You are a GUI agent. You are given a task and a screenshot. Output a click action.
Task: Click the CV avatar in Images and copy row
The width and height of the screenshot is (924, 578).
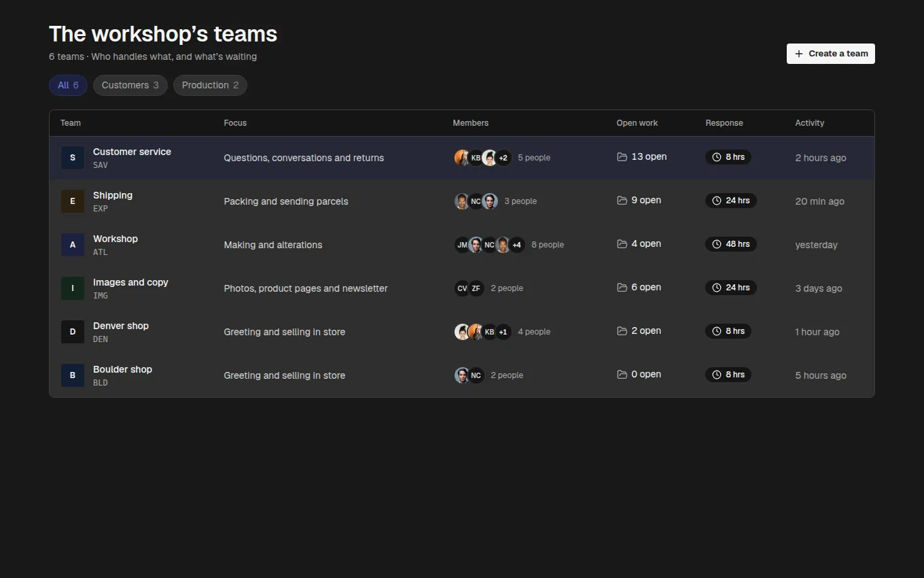(462, 288)
